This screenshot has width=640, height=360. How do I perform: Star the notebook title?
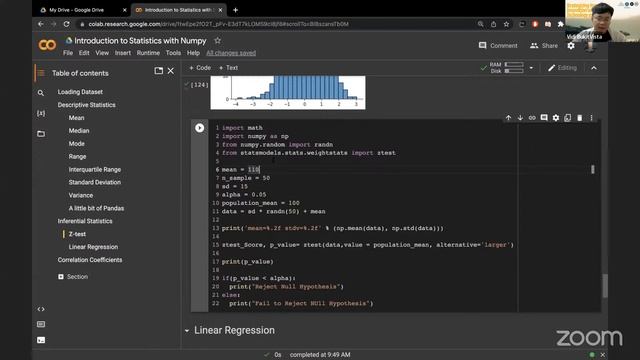click(x=218, y=40)
